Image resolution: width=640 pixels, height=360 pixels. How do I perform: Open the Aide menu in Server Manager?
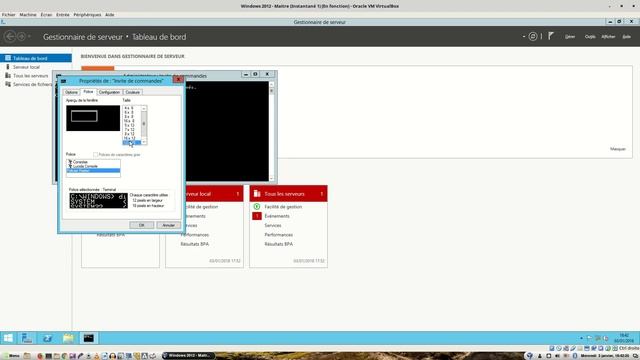(627, 37)
